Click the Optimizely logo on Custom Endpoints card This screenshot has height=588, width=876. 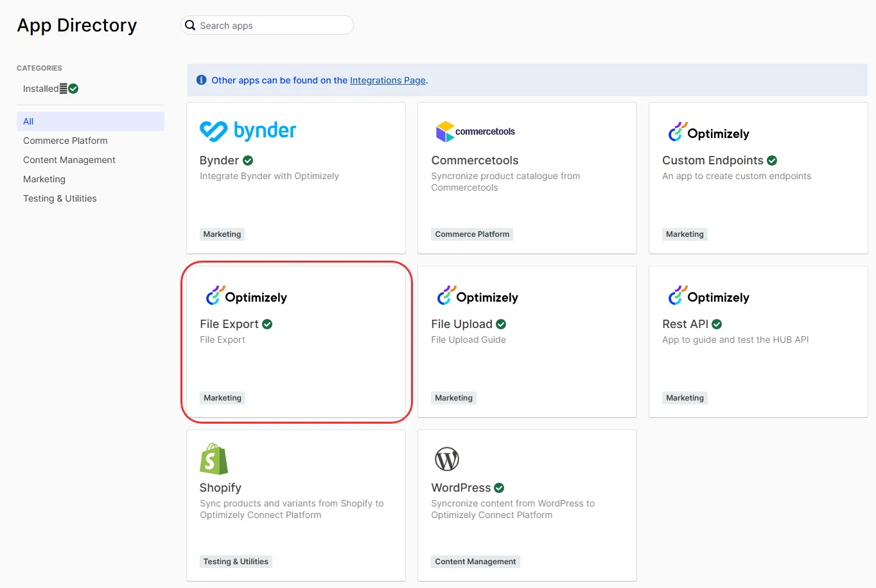pyautogui.click(x=708, y=132)
